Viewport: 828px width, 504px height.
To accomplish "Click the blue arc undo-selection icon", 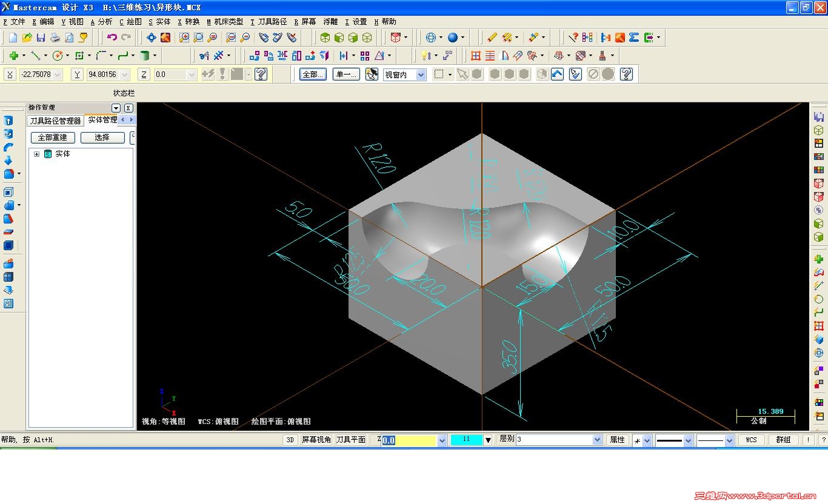I will [x=557, y=75].
